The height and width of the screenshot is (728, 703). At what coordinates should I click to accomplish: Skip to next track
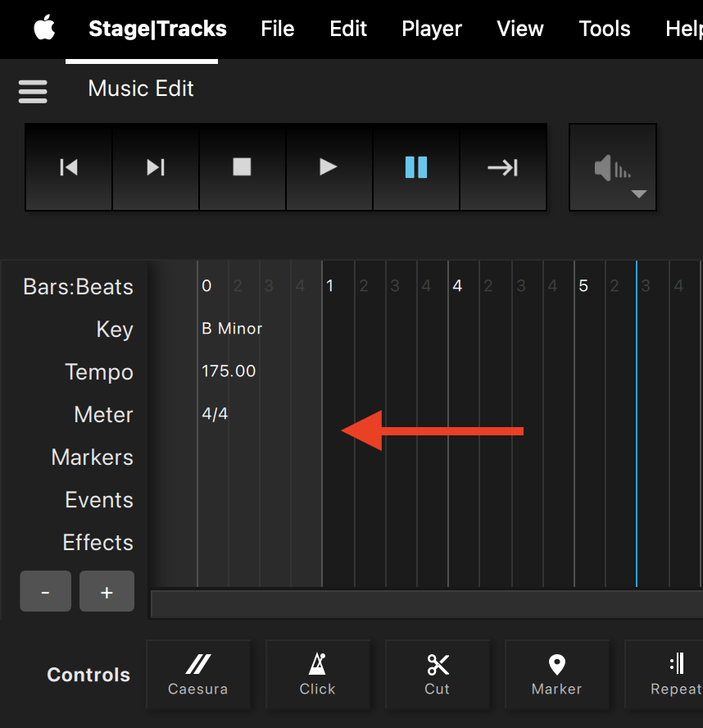(x=156, y=167)
